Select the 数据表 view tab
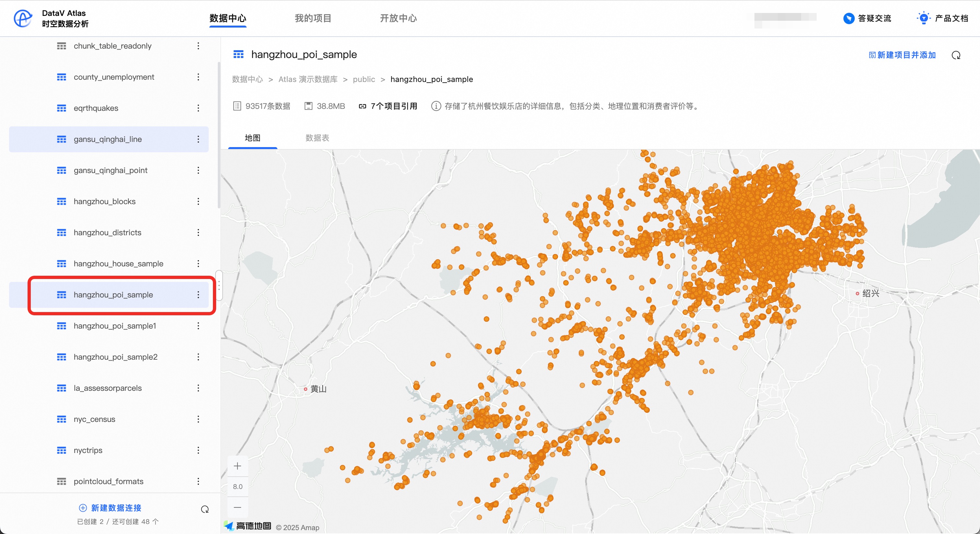980x534 pixels. click(x=317, y=138)
